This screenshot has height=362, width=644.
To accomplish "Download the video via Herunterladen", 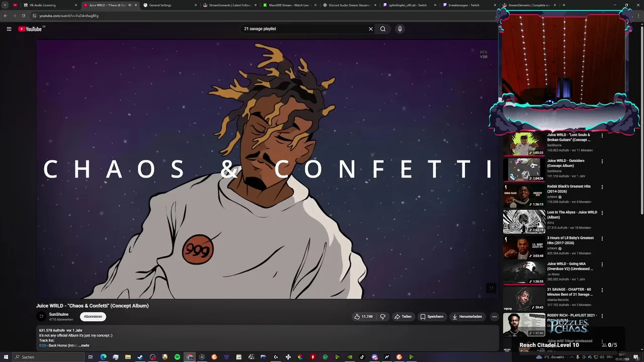I will [467, 317].
